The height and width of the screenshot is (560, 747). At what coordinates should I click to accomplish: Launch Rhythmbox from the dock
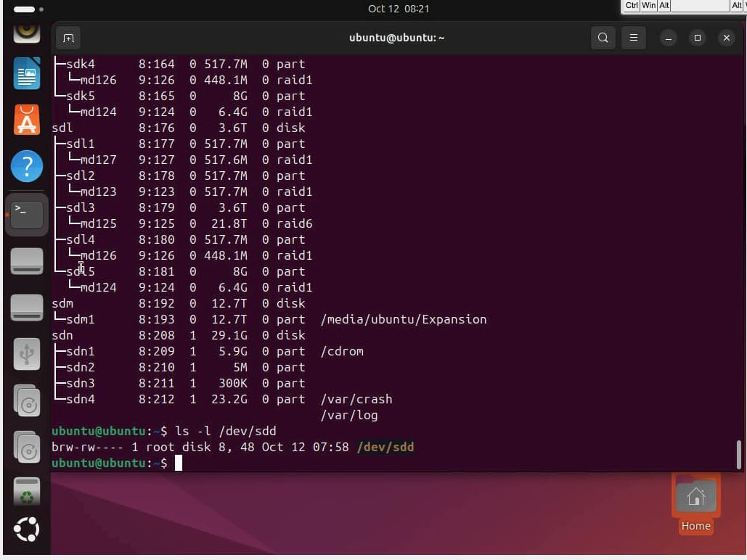pyautogui.click(x=27, y=30)
